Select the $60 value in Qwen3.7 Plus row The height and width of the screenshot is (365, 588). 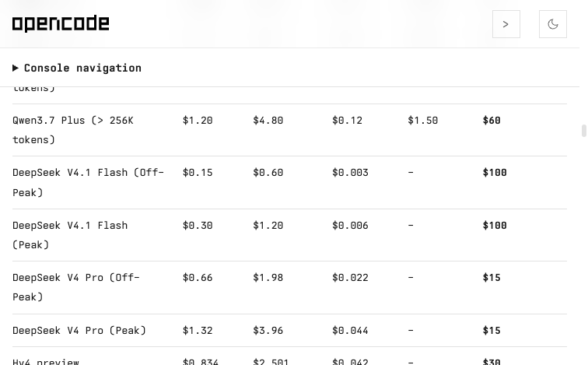[492, 121]
